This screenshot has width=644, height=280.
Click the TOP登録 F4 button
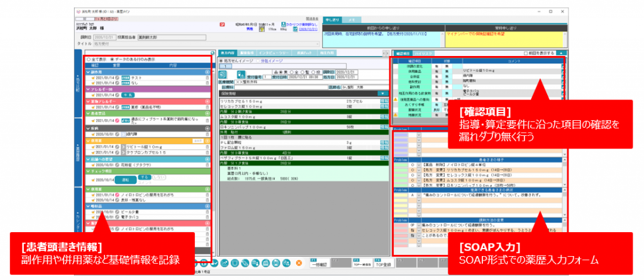point(384,263)
